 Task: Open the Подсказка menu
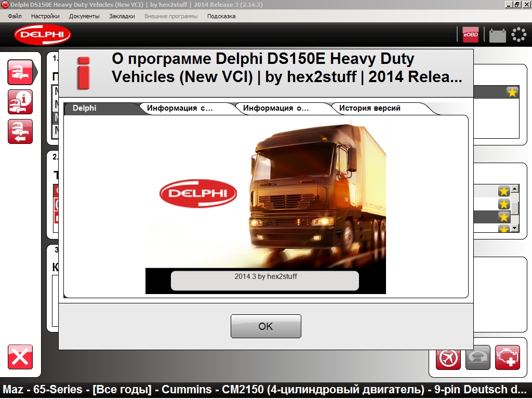tap(221, 16)
